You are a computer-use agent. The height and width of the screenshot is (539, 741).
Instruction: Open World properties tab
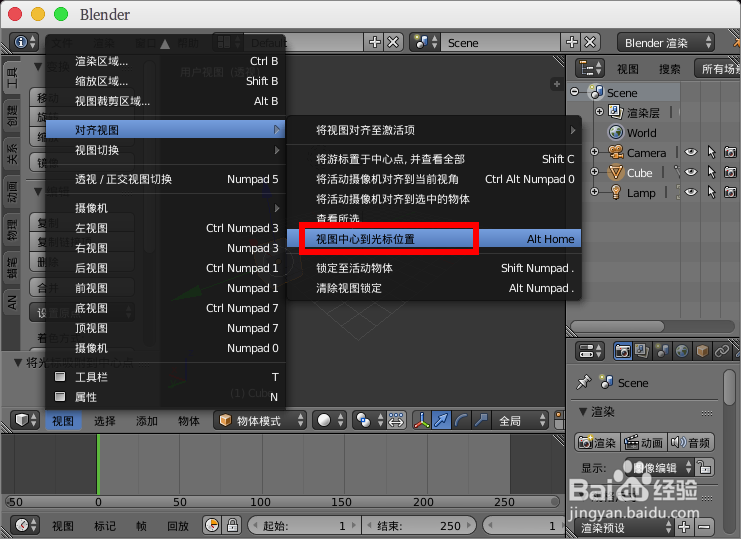(682, 351)
